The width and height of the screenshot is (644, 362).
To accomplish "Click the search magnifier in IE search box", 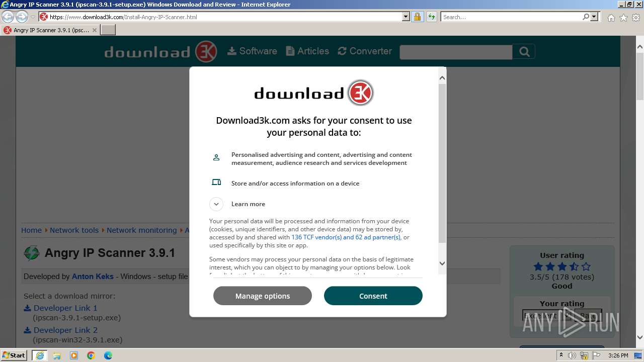I will [586, 17].
